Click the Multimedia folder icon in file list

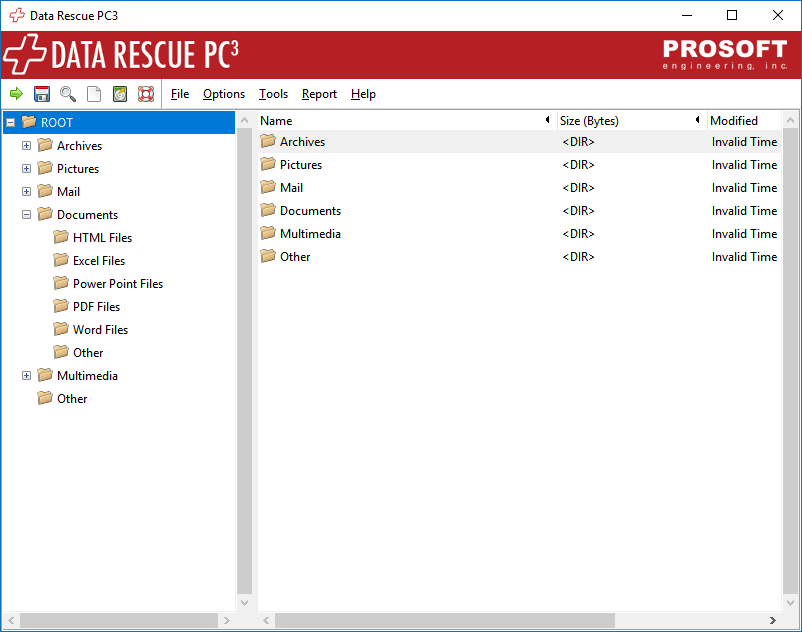(x=268, y=233)
